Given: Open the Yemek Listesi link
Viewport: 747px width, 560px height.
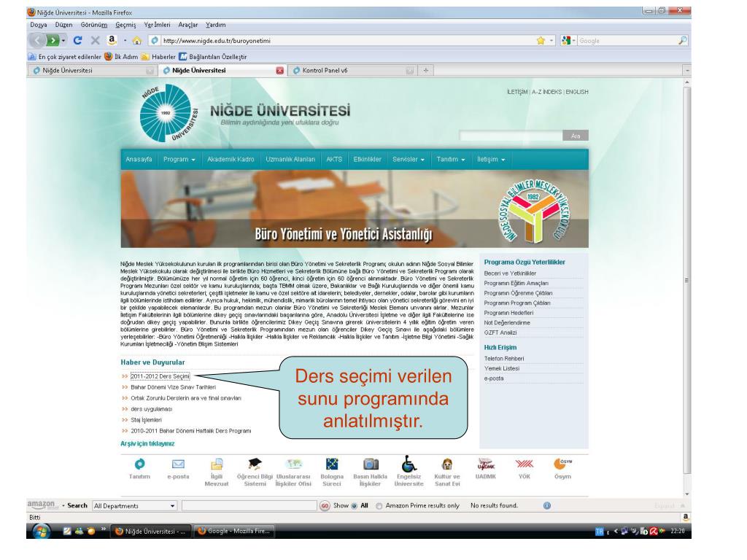Looking at the screenshot, I should (502, 368).
